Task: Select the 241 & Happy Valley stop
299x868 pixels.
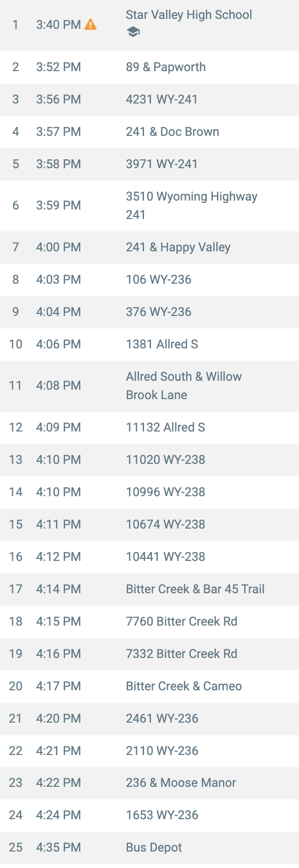Action: (x=149, y=247)
